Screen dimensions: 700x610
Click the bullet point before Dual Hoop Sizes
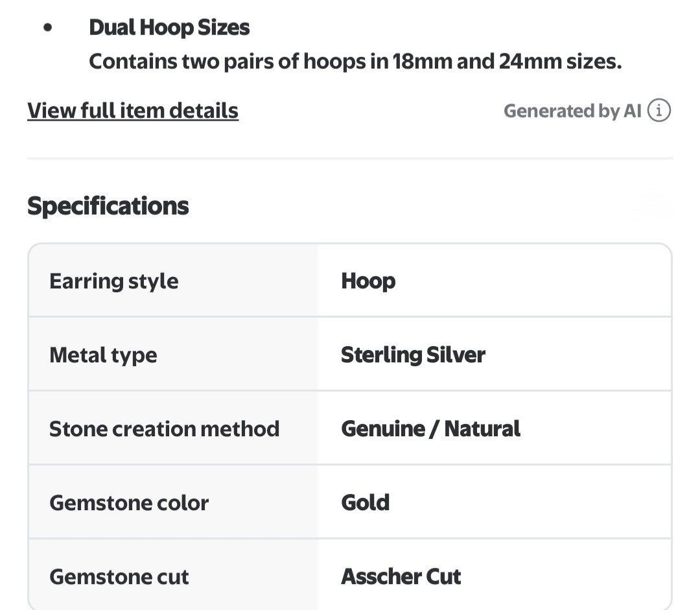[48, 28]
